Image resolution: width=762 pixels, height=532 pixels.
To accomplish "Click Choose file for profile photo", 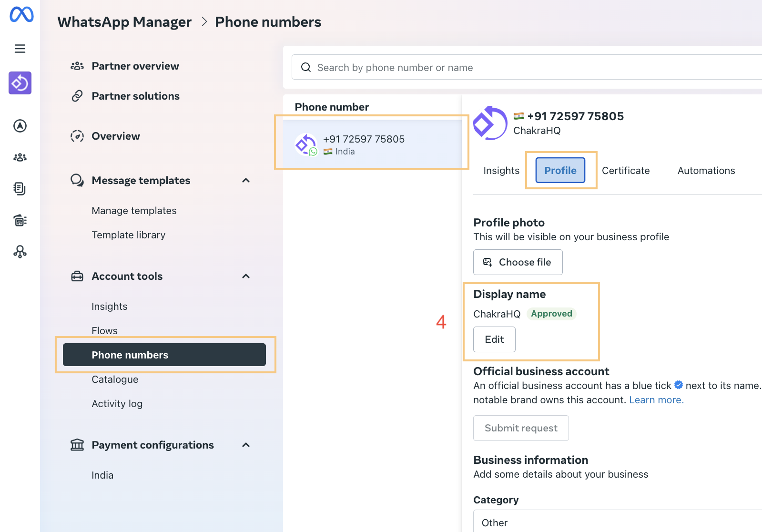I will (518, 262).
